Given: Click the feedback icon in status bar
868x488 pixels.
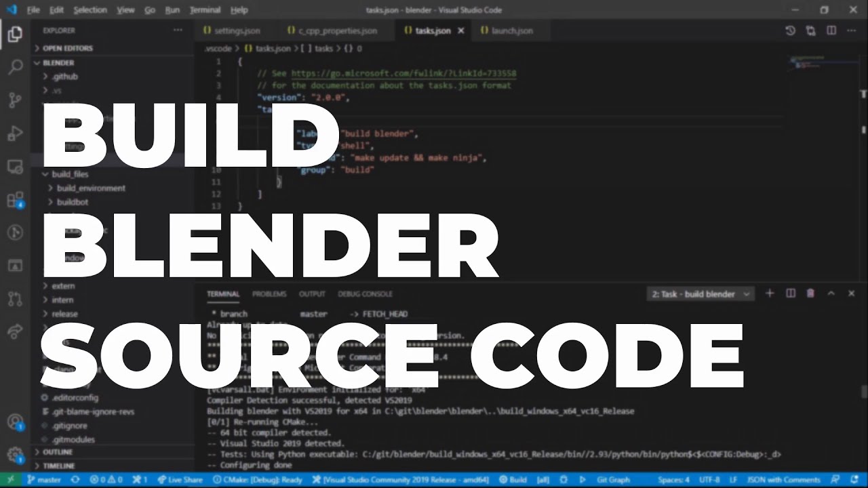Looking at the screenshot, I should coord(836,480).
